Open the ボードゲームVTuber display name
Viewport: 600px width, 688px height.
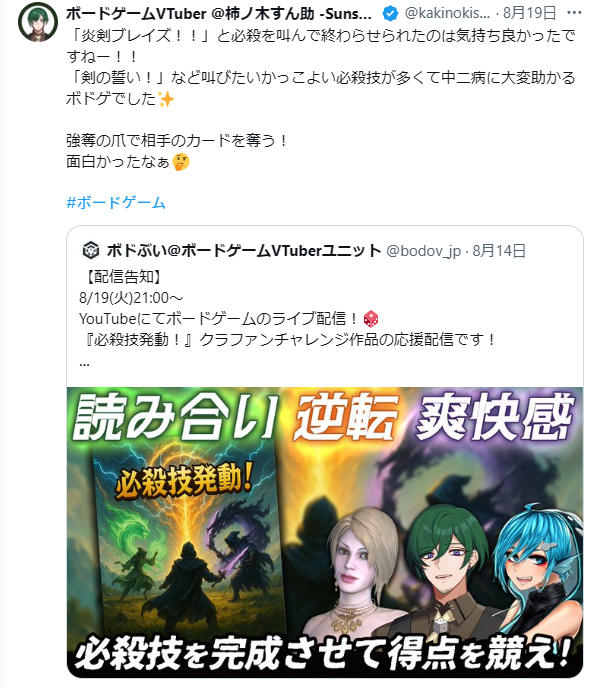tap(219, 14)
